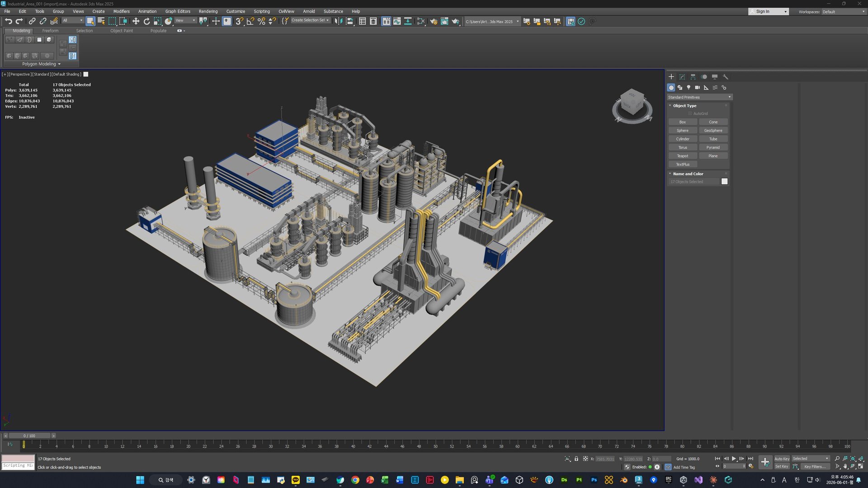
Task: Toggle Auto Key animation mode
Action: pos(782,459)
